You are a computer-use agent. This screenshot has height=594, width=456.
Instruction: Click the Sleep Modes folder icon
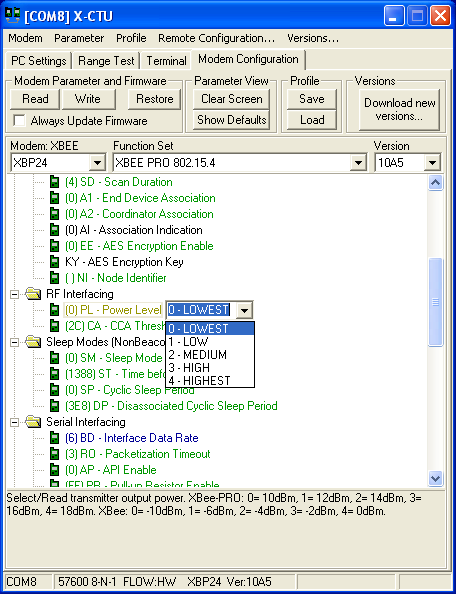click(33, 342)
